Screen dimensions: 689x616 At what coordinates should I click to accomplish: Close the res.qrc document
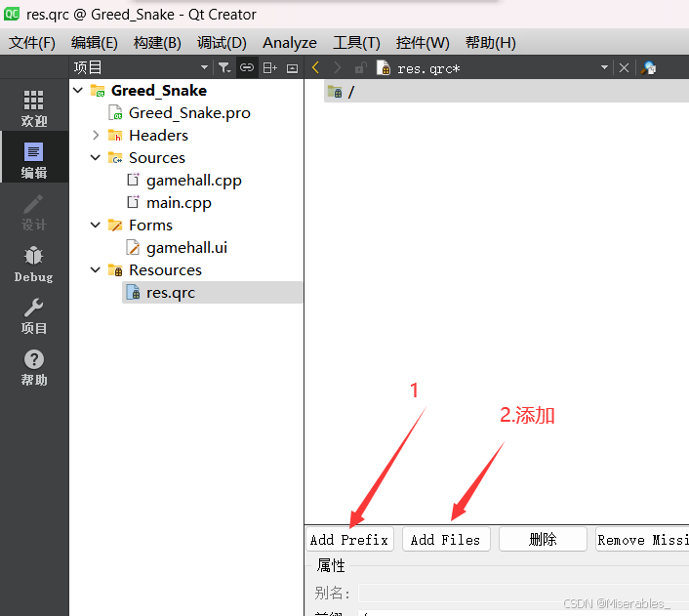pos(624,67)
